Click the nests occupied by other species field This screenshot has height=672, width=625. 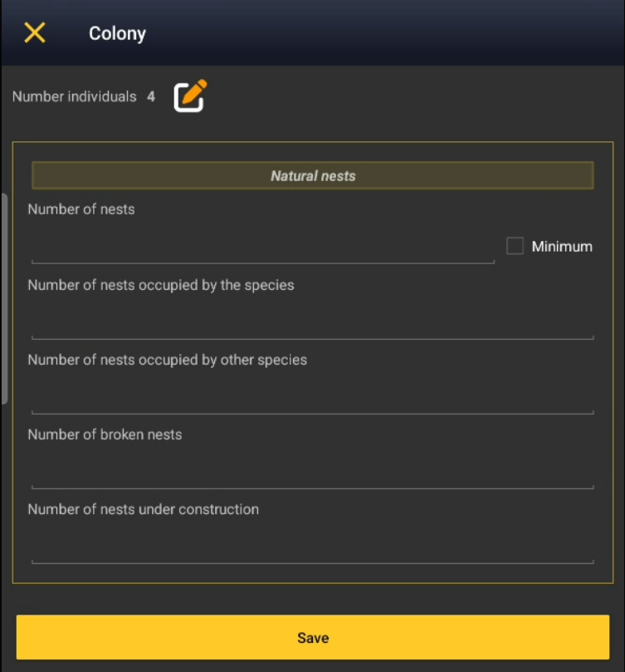click(x=312, y=397)
